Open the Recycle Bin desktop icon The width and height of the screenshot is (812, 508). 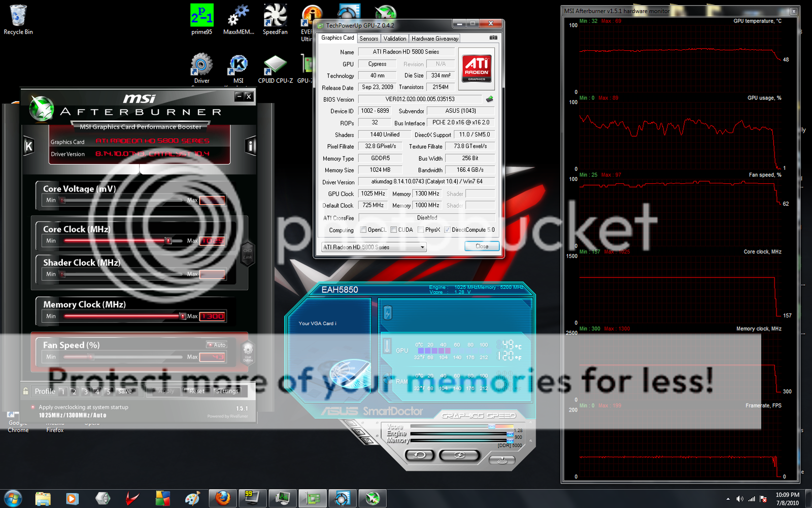pos(18,20)
